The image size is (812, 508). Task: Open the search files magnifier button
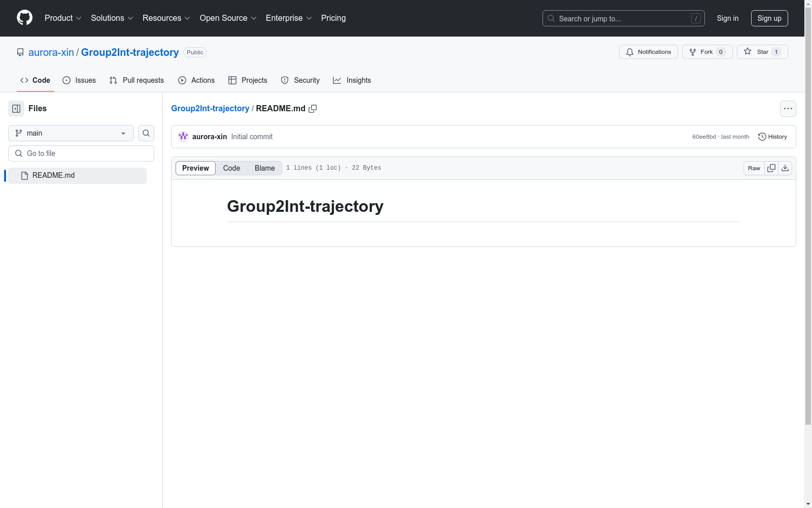pos(146,133)
